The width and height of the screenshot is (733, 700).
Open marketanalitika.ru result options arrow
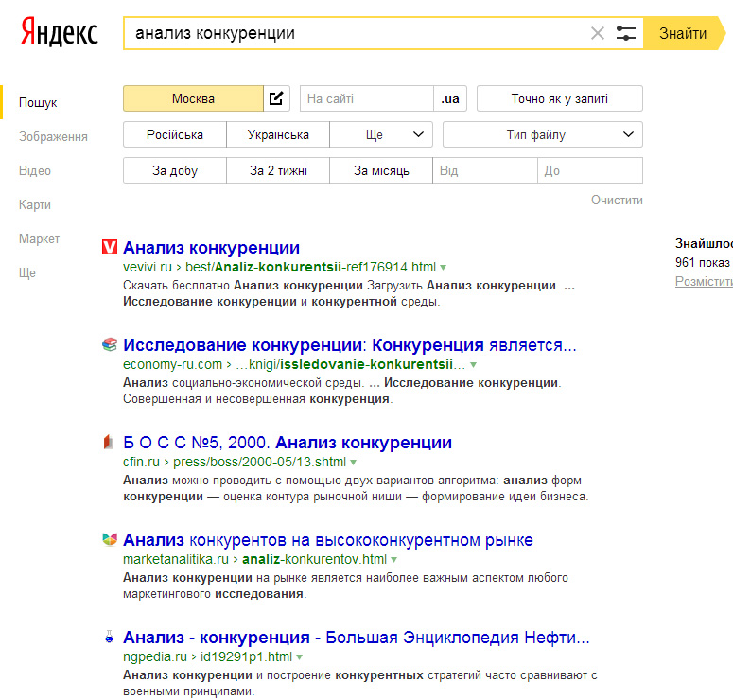click(393, 560)
